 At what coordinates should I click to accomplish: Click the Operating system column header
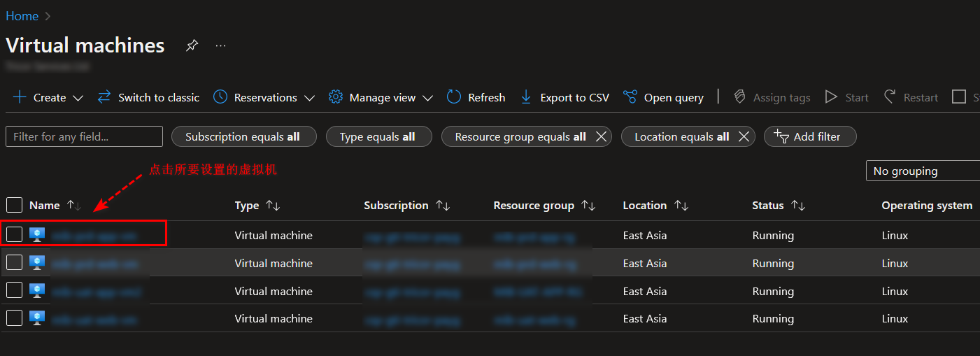click(x=927, y=206)
